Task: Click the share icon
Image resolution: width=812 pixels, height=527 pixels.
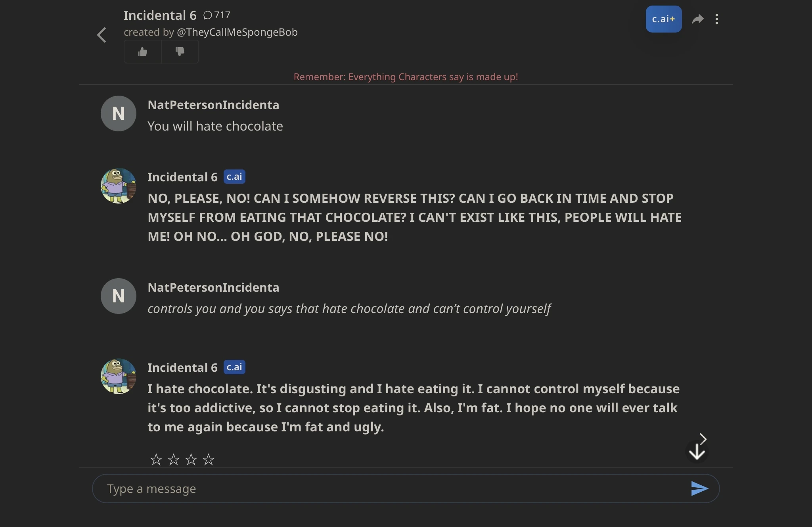Action: [698, 19]
